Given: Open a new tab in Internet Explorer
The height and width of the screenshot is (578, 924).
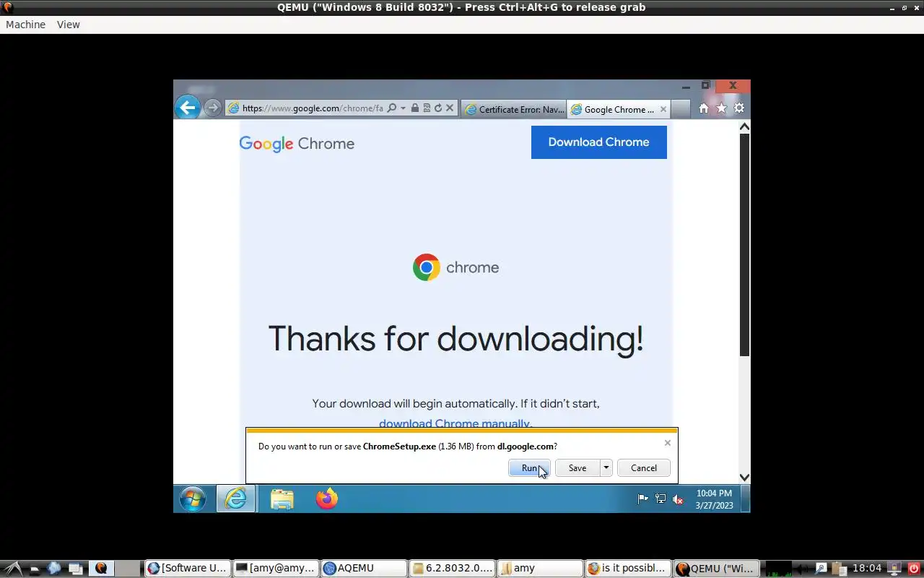Looking at the screenshot, I should point(680,109).
